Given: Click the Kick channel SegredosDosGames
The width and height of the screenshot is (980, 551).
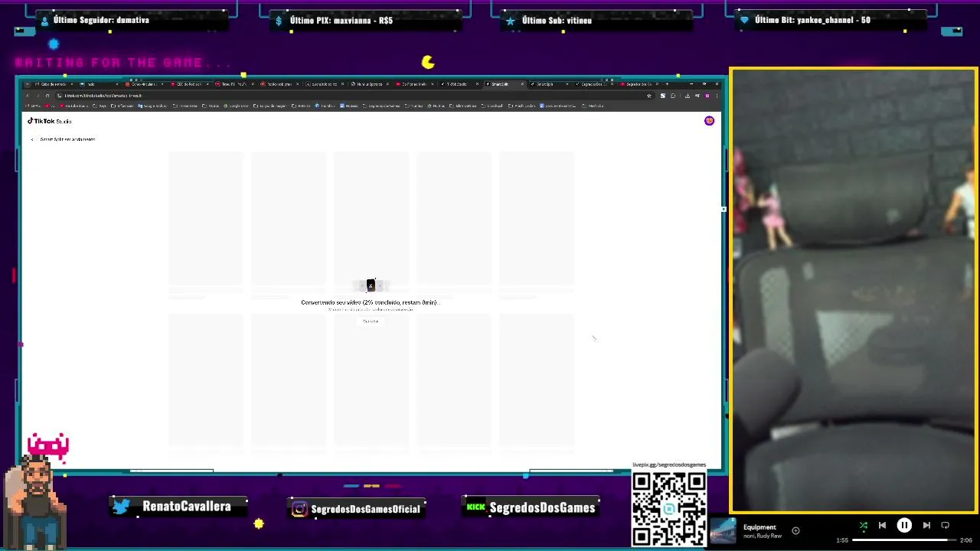Looking at the screenshot, I should [542, 507].
